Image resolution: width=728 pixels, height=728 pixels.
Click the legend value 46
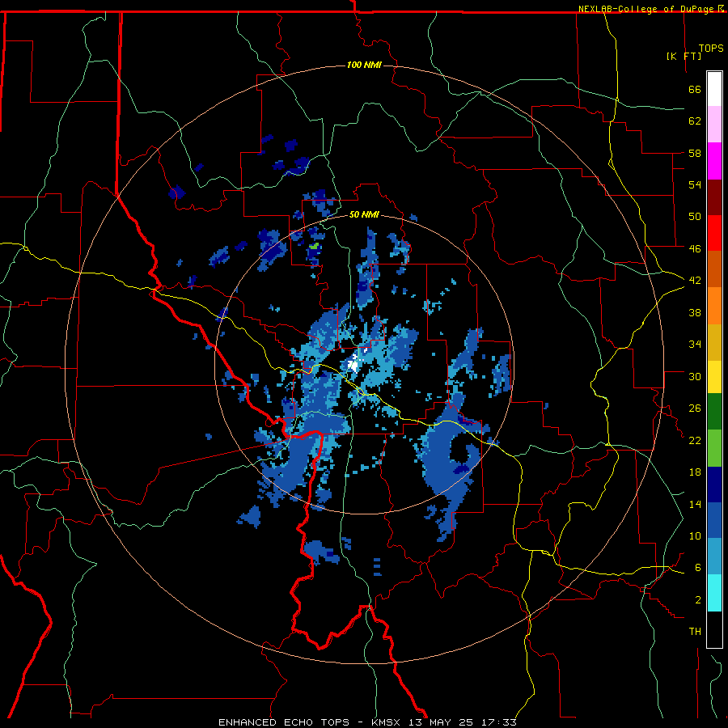(x=695, y=249)
